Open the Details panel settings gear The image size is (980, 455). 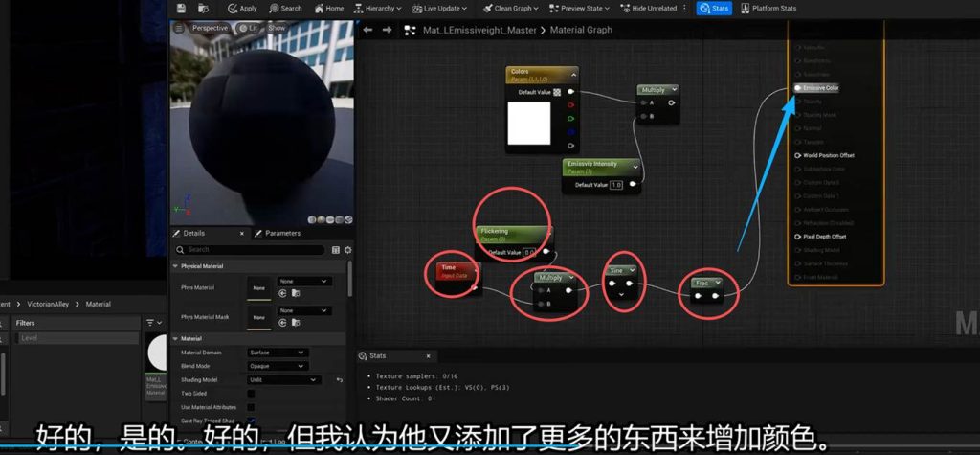point(345,250)
